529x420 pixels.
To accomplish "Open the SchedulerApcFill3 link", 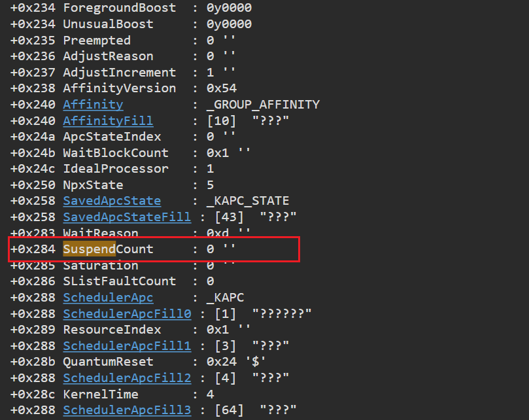I will pyautogui.click(x=127, y=410).
